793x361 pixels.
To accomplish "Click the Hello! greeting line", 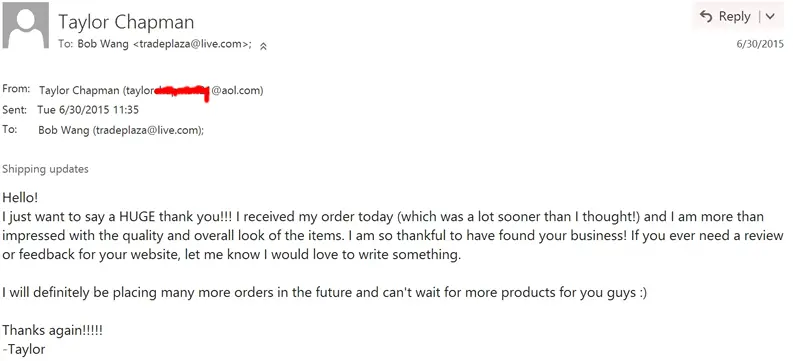I will (20, 197).
